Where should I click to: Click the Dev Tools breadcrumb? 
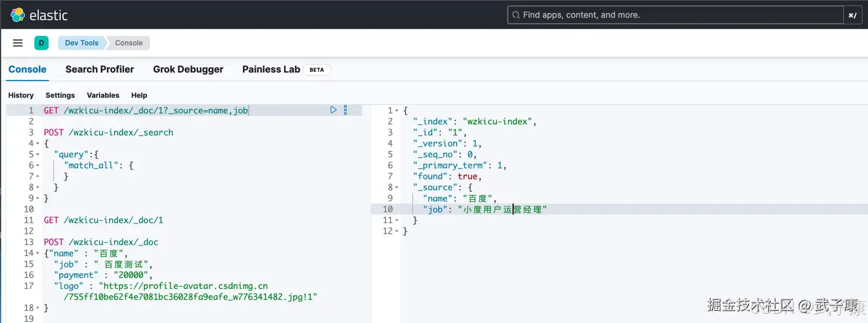pyautogui.click(x=82, y=43)
